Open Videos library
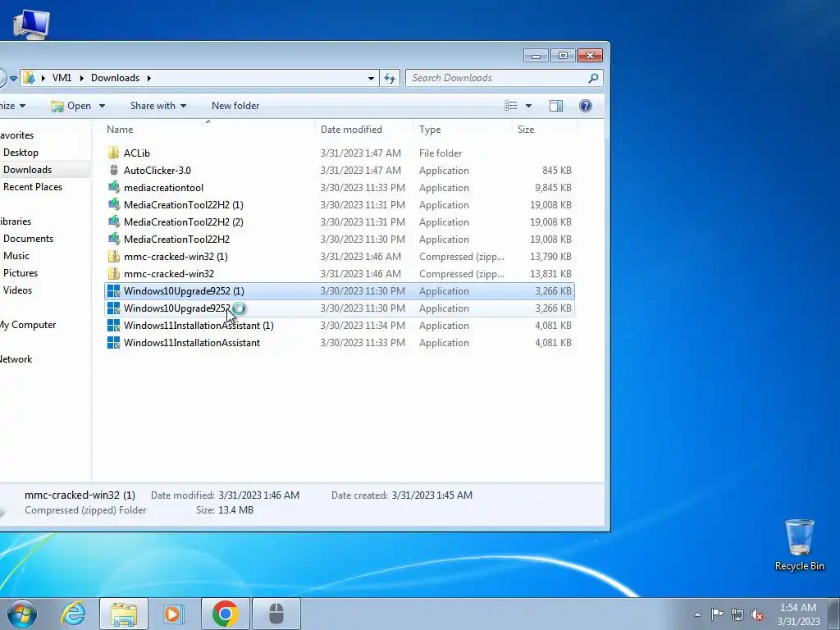 [18, 290]
